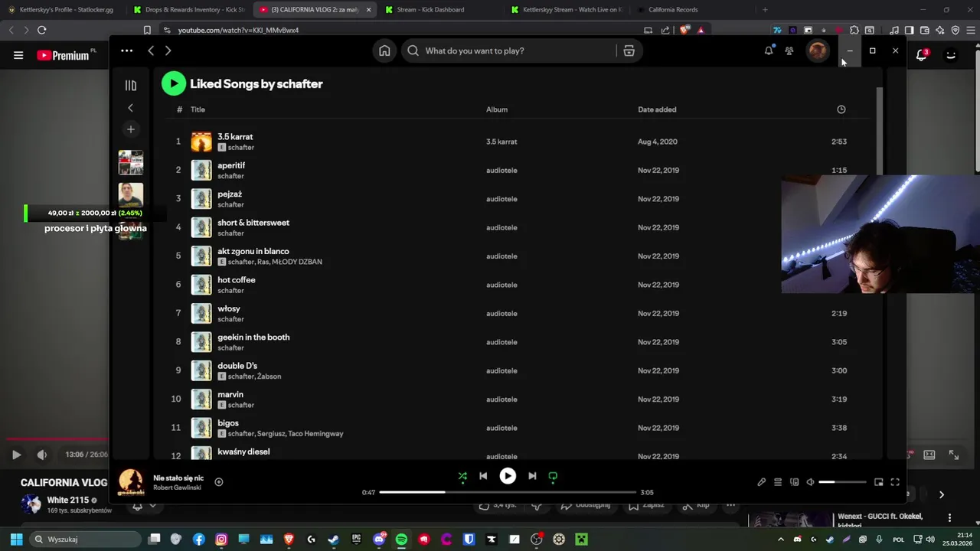The height and width of the screenshot is (551, 980).
Task: Go back in Spotify navigation
Action: (151, 51)
